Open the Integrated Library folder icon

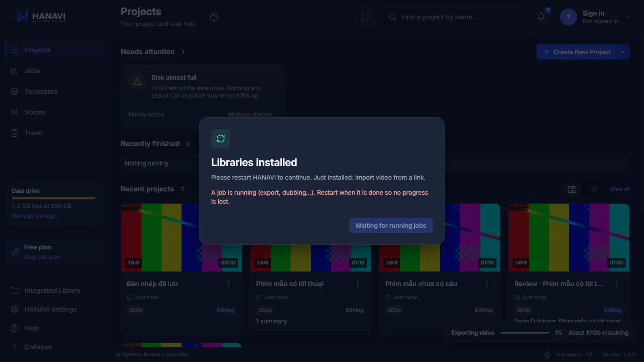15,290
